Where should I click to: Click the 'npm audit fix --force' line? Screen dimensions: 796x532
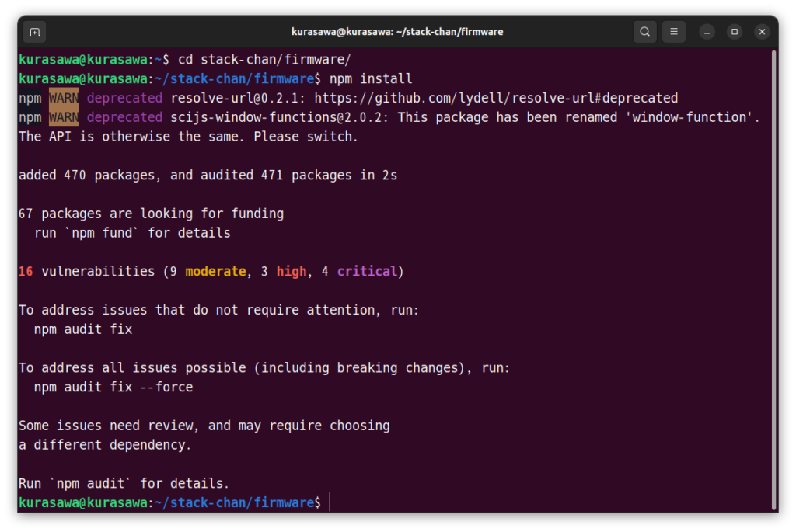tap(113, 387)
